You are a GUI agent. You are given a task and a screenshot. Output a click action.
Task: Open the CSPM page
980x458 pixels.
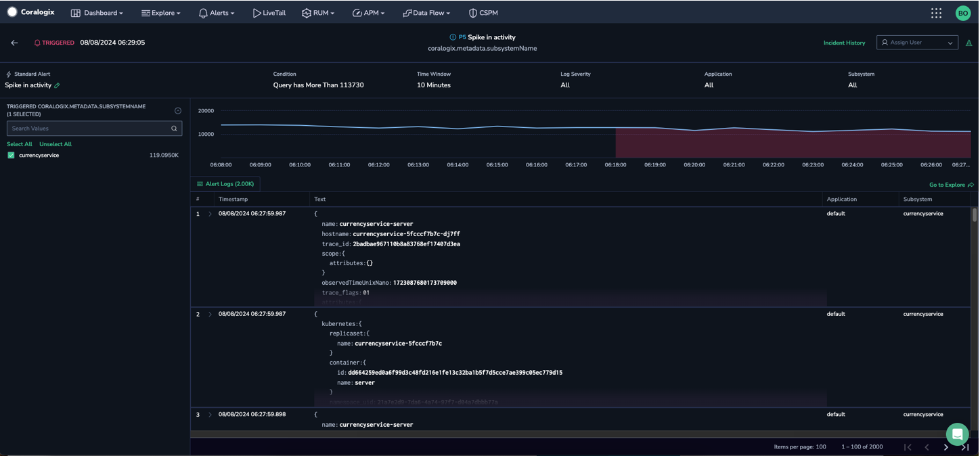coord(483,13)
